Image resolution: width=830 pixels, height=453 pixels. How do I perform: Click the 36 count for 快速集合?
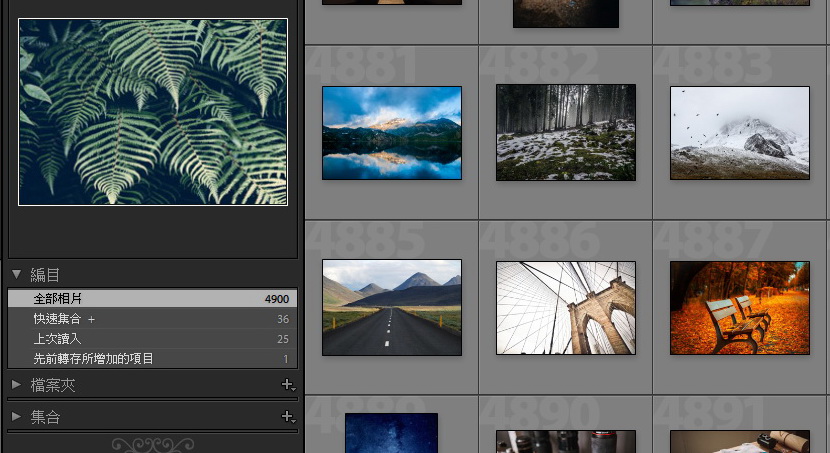click(x=283, y=319)
